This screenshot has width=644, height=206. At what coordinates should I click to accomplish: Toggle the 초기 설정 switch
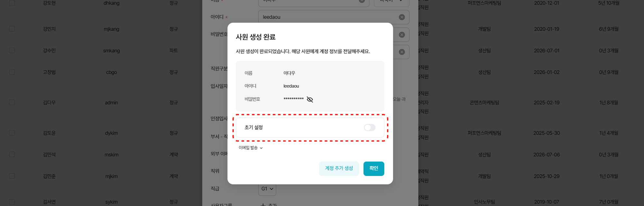pyautogui.click(x=369, y=128)
